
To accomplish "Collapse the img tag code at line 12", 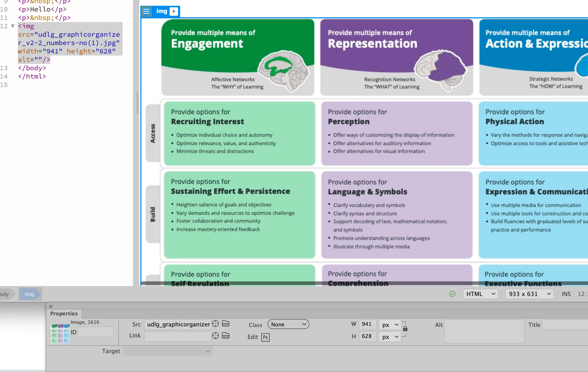I will point(13,26).
